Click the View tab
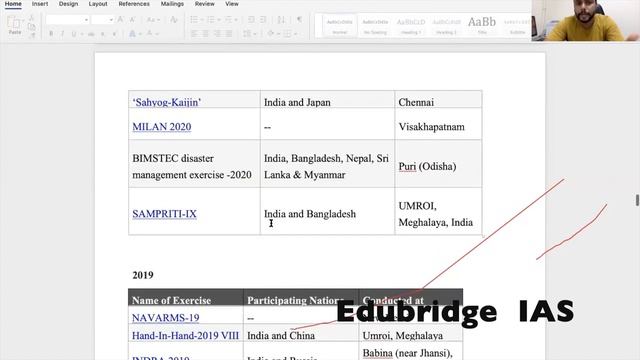Image resolution: width=640 pixels, height=360 pixels. pyautogui.click(x=232, y=4)
